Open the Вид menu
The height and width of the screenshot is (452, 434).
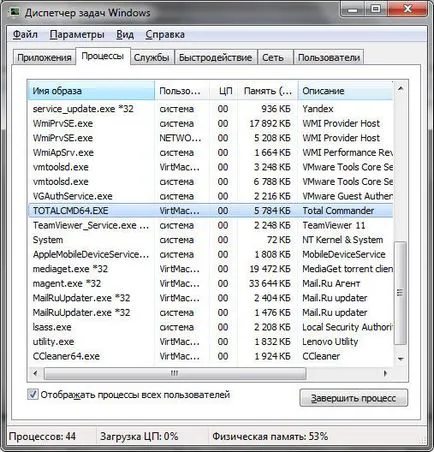pos(125,35)
